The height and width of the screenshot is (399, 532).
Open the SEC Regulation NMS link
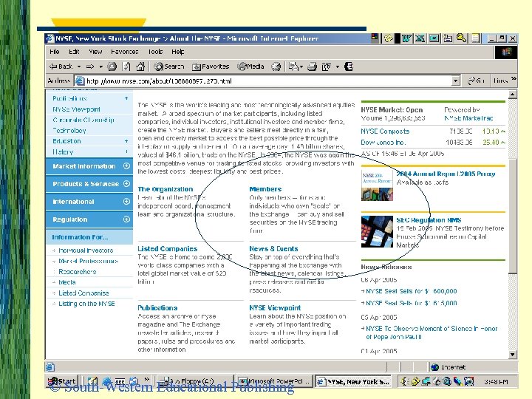click(429, 220)
